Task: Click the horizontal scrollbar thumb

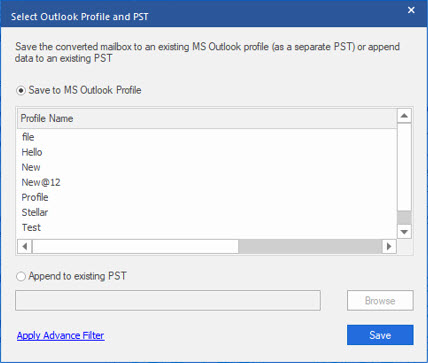Action: click(x=135, y=247)
